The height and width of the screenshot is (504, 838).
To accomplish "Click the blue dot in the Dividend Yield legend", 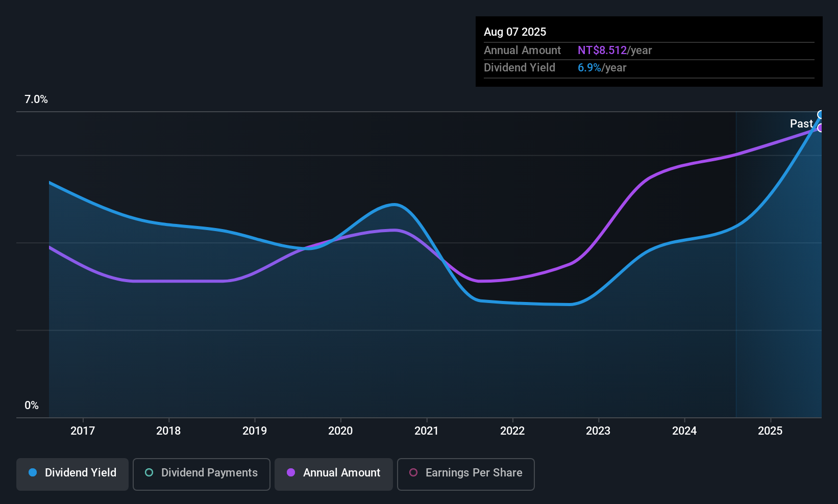I will tap(33, 472).
